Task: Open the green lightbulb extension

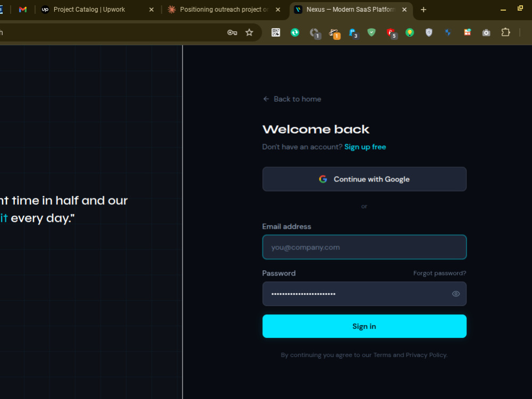Action: (x=410, y=32)
